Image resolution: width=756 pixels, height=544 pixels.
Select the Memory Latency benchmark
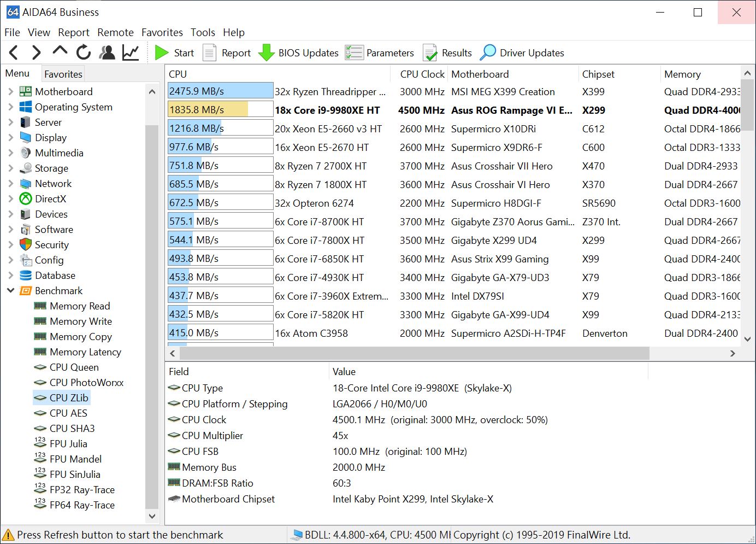(85, 352)
